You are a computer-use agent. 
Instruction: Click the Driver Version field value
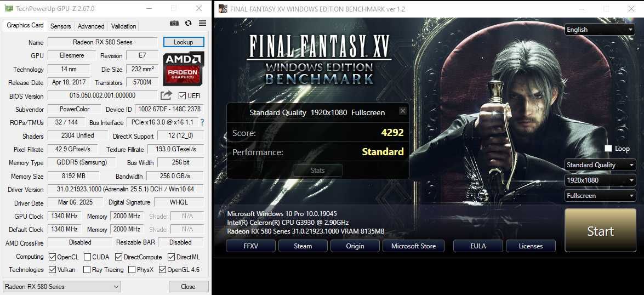click(126, 189)
